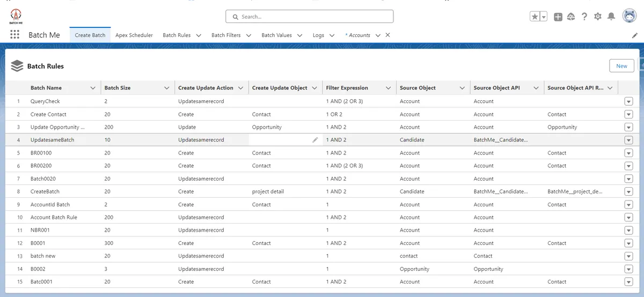This screenshot has height=297, width=644.
Task: Expand the Batch Values tab dropdown chevron
Action: [x=299, y=35]
